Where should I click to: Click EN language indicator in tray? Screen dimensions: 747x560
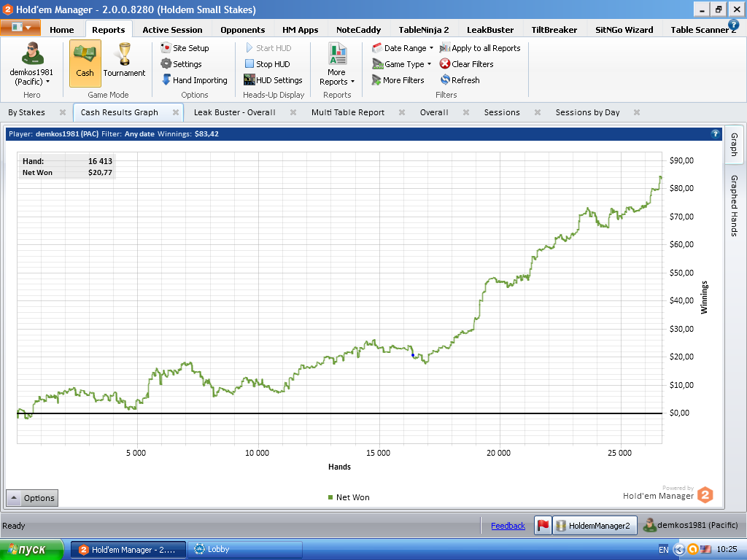coord(664,550)
